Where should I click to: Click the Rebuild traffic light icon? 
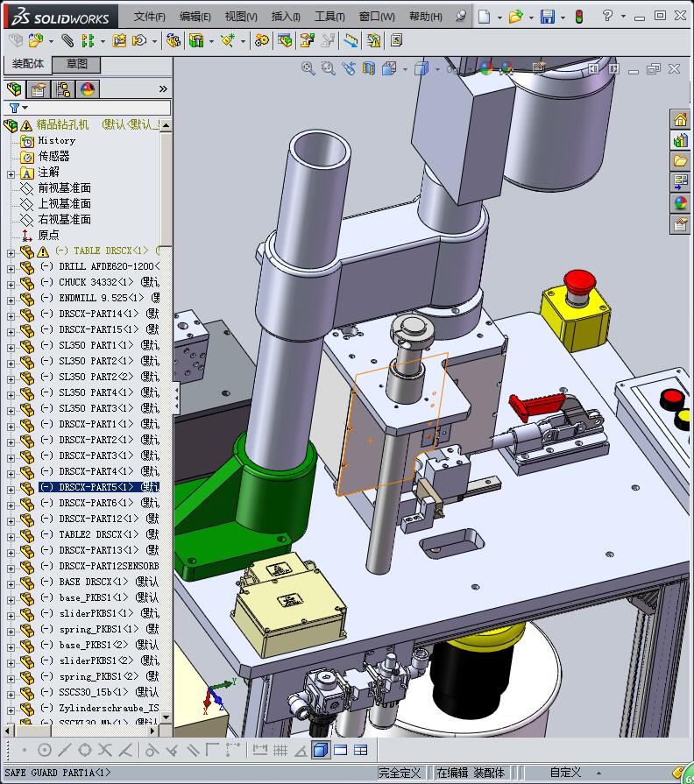(x=579, y=17)
